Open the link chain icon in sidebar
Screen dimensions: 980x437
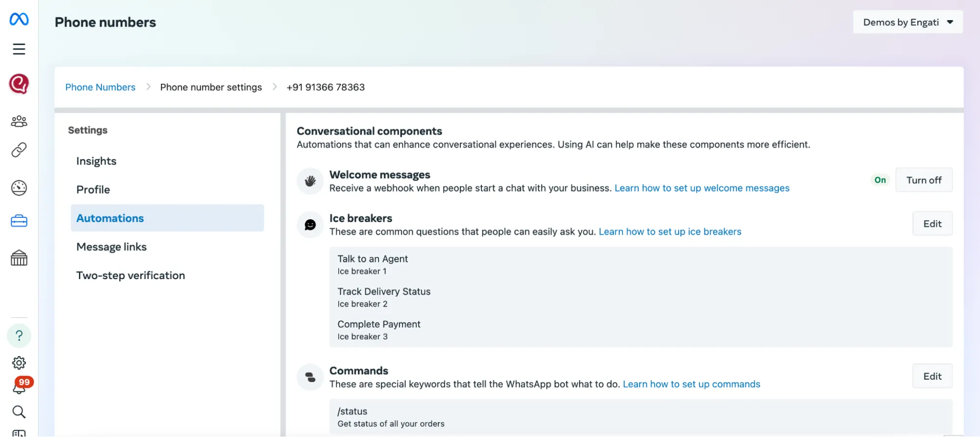[19, 150]
